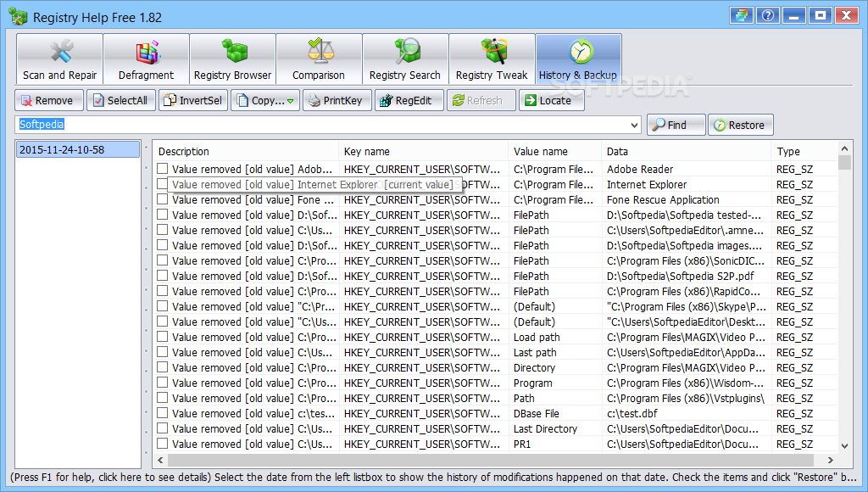The image size is (868, 492).
Task: Expand the Softpedia search combo box arrow
Action: coord(634,125)
